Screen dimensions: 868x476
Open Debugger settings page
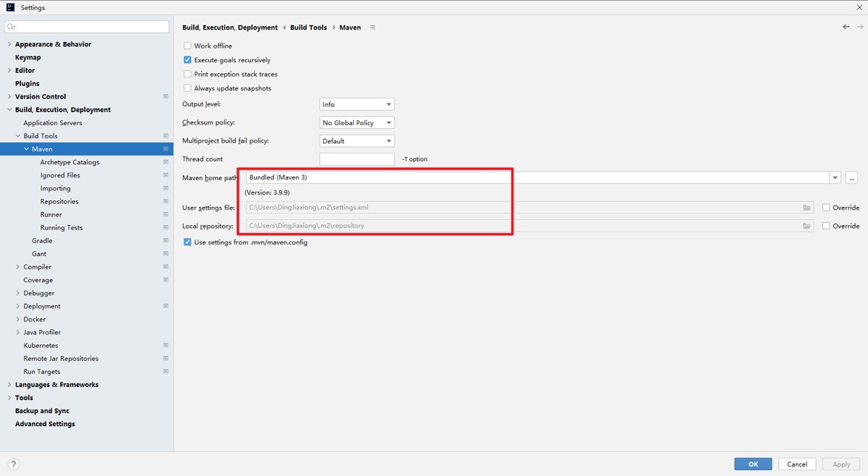click(39, 293)
